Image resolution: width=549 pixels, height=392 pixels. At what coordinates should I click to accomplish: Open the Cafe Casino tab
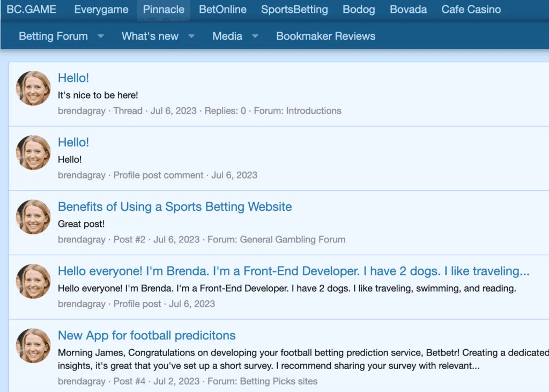[x=470, y=9]
